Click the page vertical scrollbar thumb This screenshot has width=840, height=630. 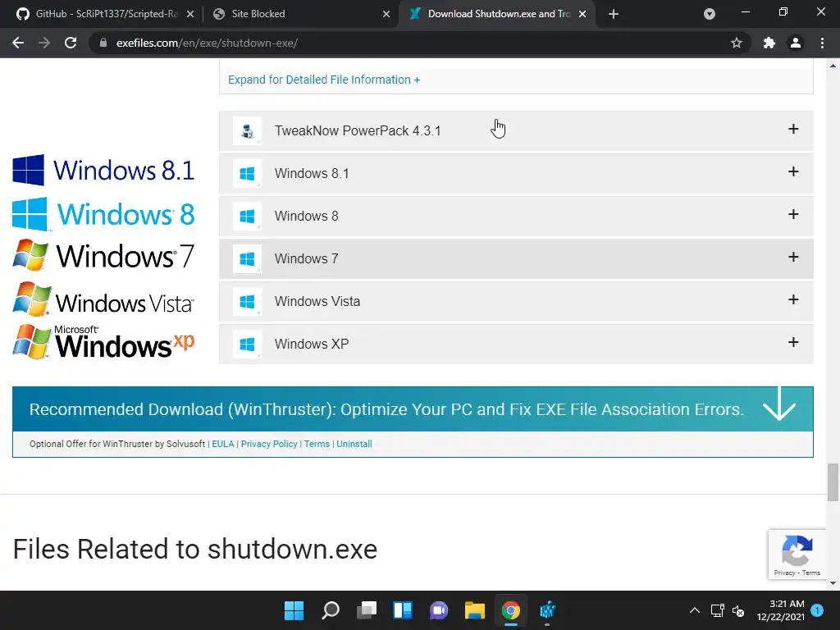click(833, 482)
